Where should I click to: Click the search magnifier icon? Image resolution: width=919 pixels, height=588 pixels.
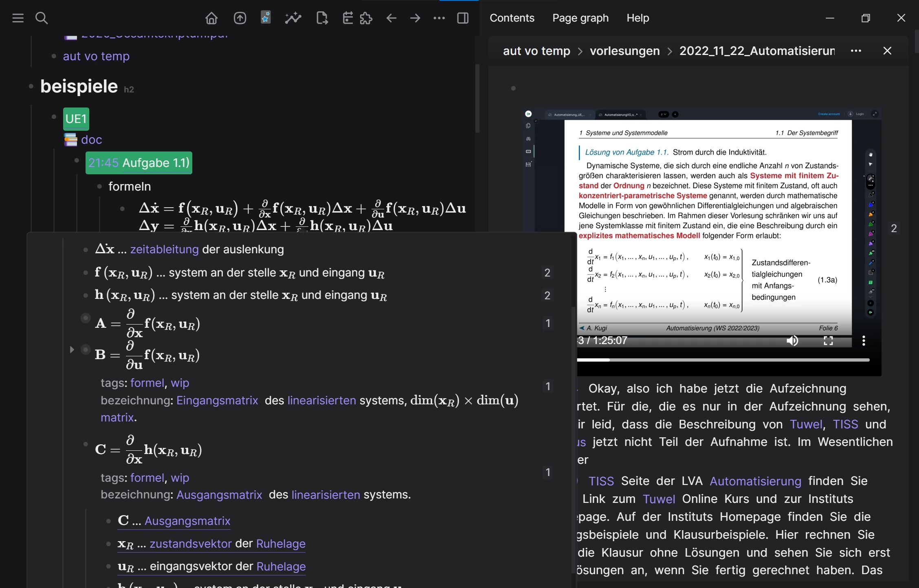[x=42, y=18]
